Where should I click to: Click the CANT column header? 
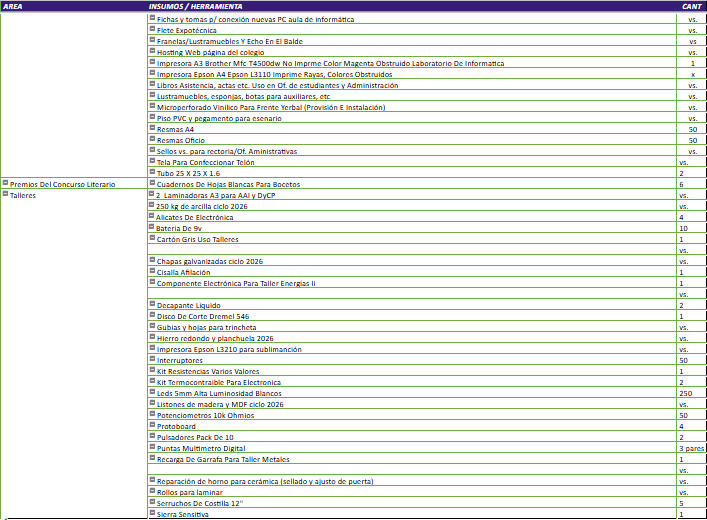click(x=692, y=6)
